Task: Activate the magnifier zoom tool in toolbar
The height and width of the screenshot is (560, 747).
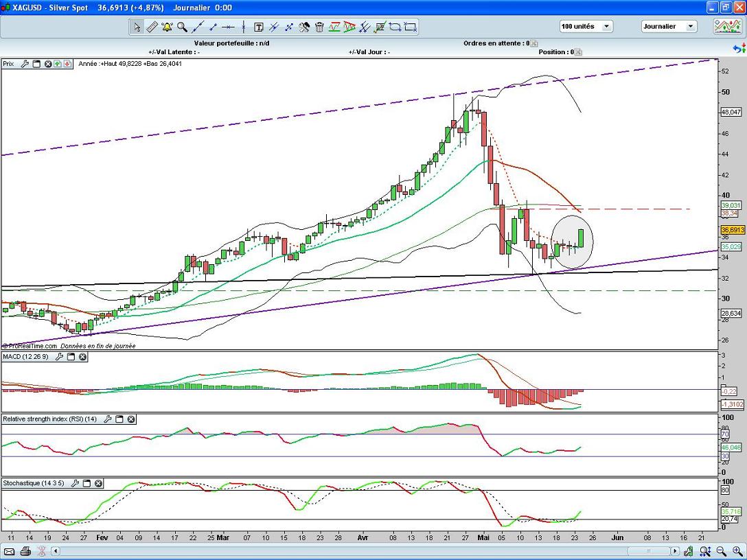Action: pyautogui.click(x=182, y=27)
